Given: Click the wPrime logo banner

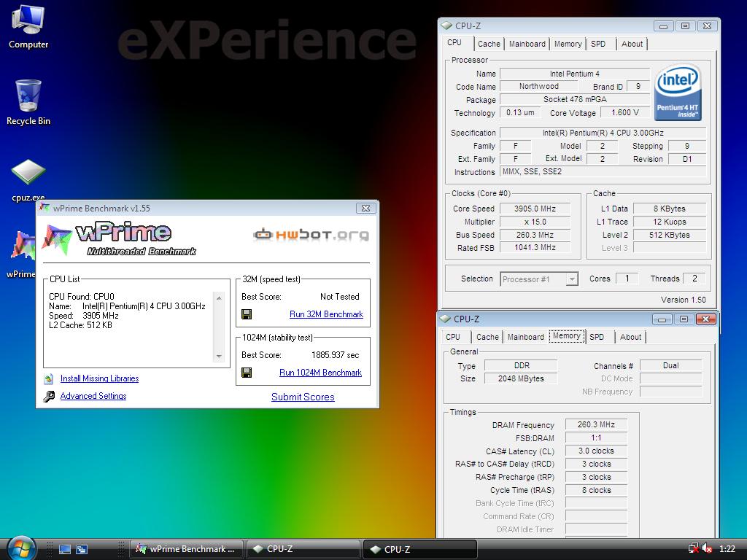Looking at the screenshot, I should [119, 238].
